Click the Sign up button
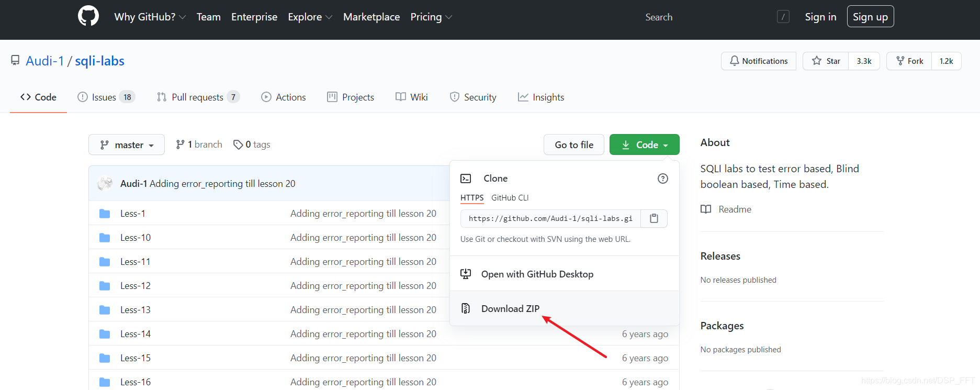The image size is (980, 390). (870, 17)
